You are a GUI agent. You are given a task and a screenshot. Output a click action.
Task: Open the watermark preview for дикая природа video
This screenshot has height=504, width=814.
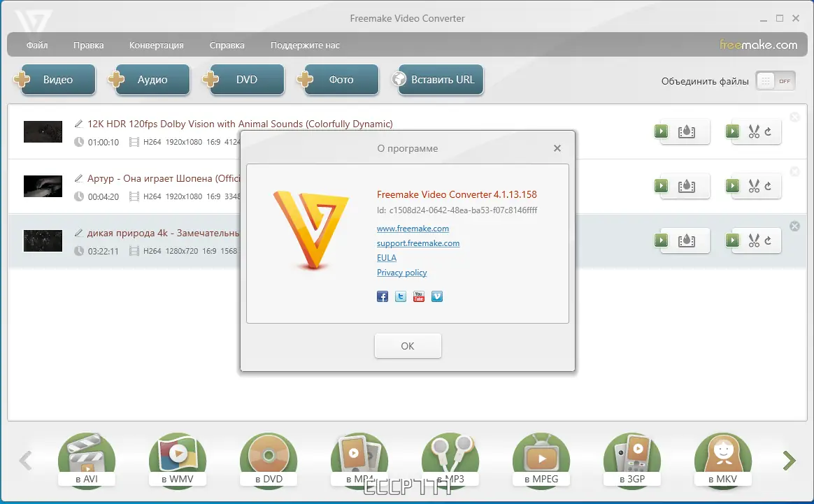(682, 240)
